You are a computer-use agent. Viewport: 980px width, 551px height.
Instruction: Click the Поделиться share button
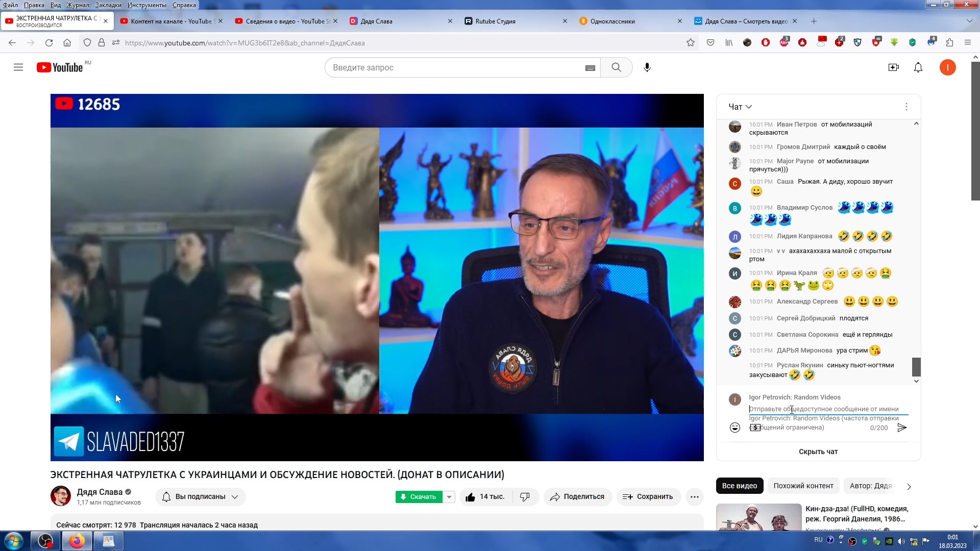pos(577,496)
